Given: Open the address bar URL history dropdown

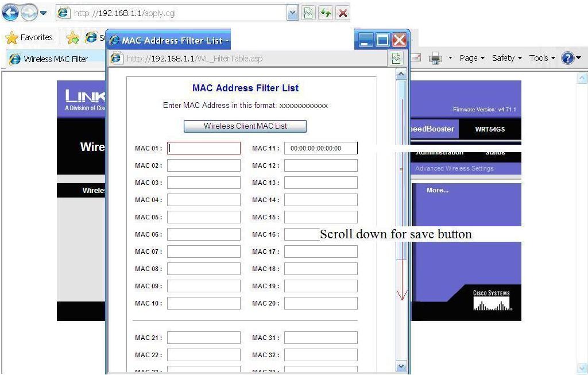Looking at the screenshot, I should point(292,14).
